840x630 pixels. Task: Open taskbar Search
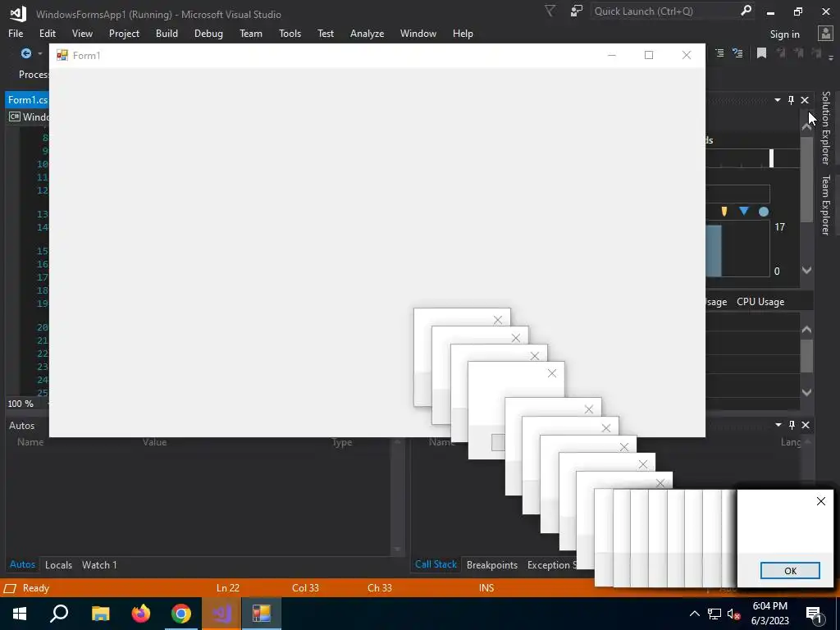(59, 614)
